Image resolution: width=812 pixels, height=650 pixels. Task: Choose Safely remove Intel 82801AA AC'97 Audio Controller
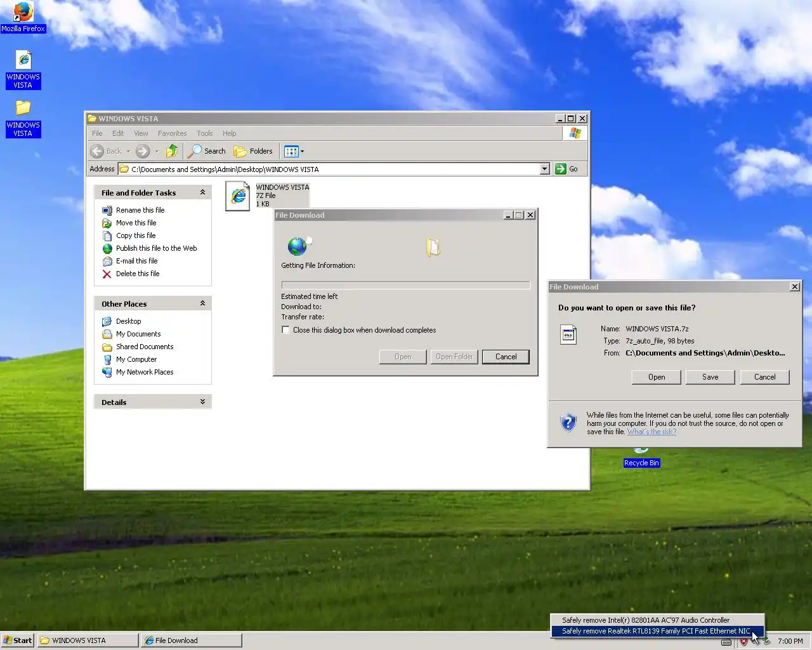657,620
